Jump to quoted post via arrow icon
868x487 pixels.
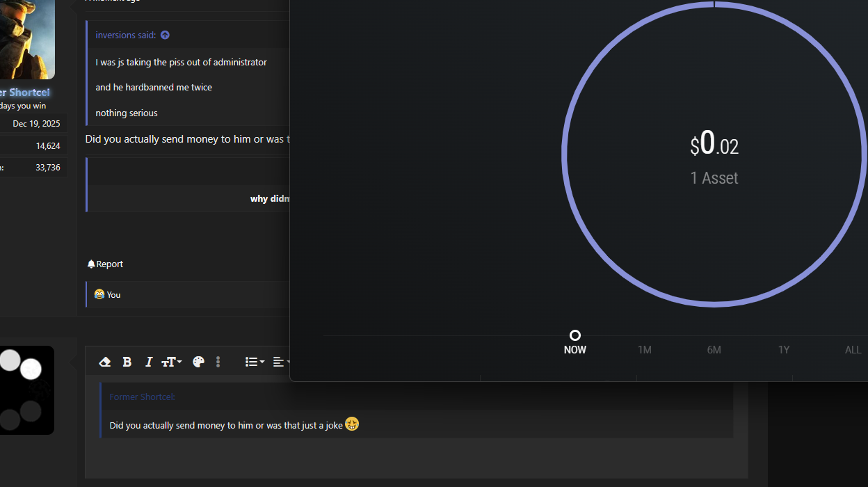[x=165, y=35]
